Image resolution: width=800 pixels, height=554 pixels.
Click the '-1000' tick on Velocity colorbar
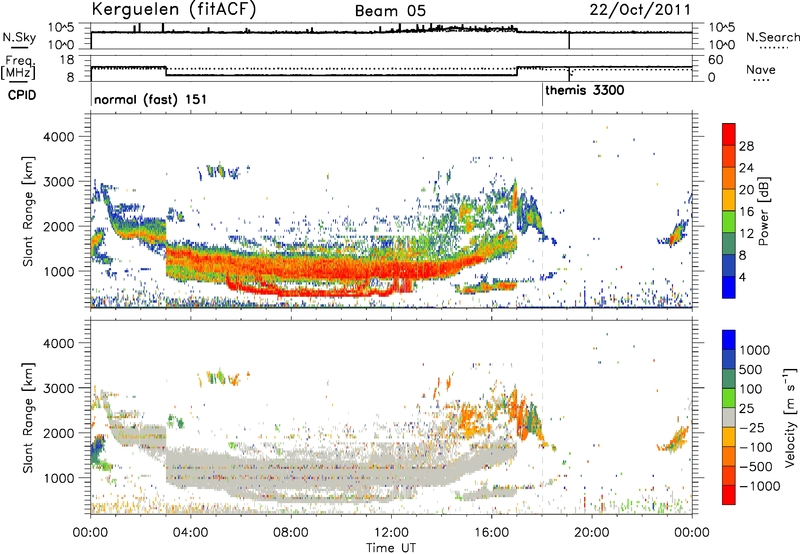[760, 486]
